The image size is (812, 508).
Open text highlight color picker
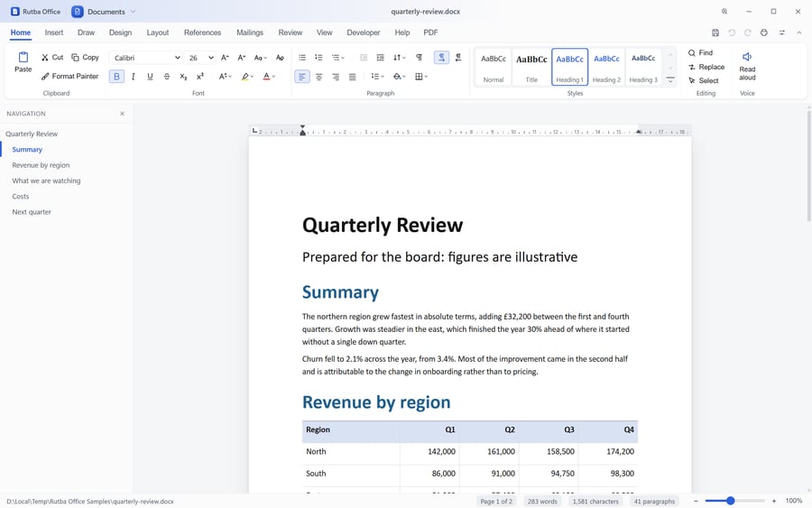[x=247, y=77]
